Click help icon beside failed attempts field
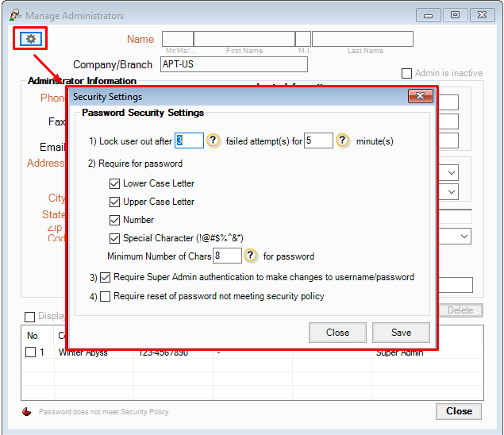504x435 pixels. (213, 141)
